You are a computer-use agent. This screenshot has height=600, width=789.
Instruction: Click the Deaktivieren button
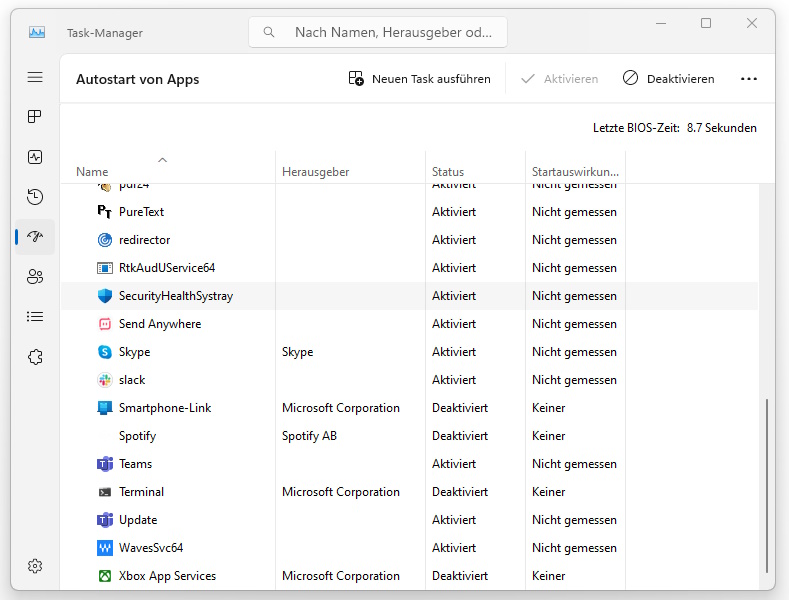668,79
